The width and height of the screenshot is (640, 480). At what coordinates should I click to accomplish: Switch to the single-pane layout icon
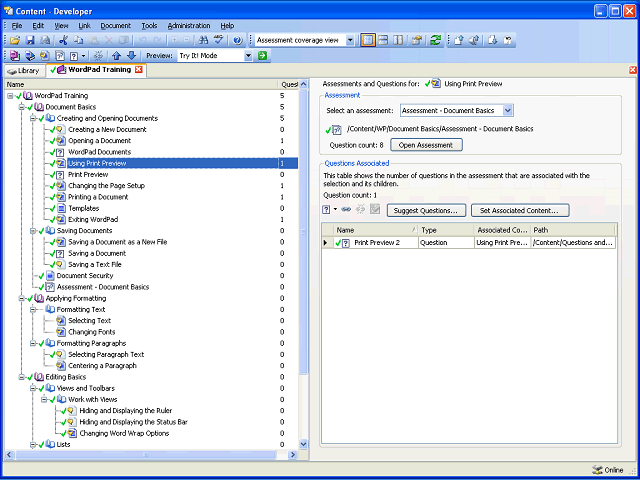(368, 40)
